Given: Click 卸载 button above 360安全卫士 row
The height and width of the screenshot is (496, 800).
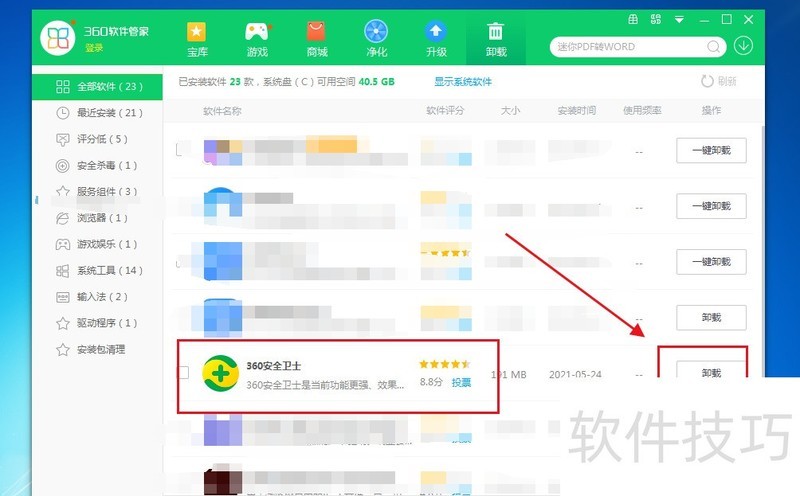Looking at the screenshot, I should (711, 317).
